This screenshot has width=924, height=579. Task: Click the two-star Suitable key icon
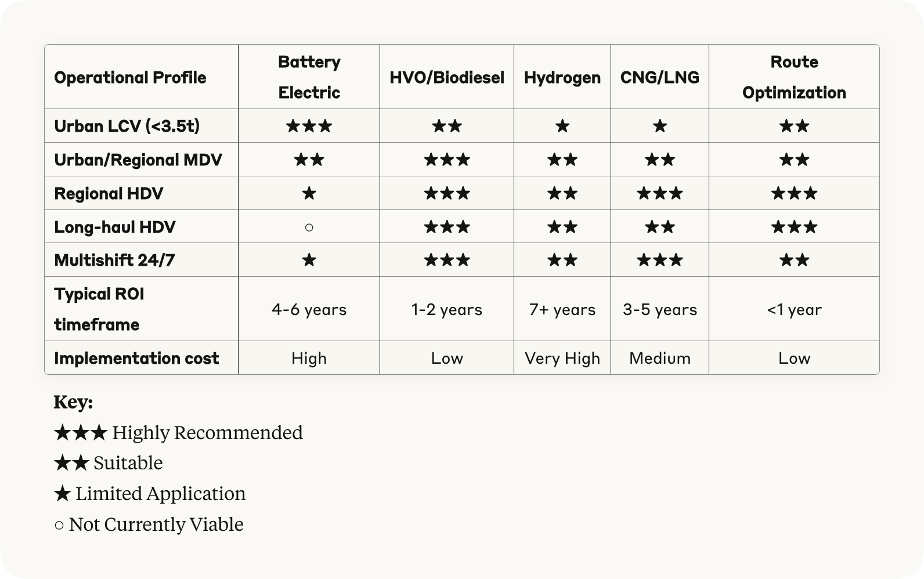(x=71, y=462)
